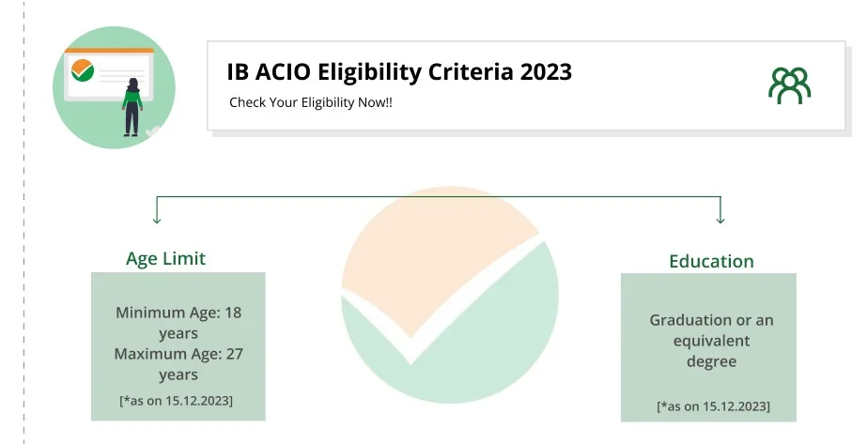
Task: Click the down arrow above Age Limit
Action: click(x=157, y=215)
